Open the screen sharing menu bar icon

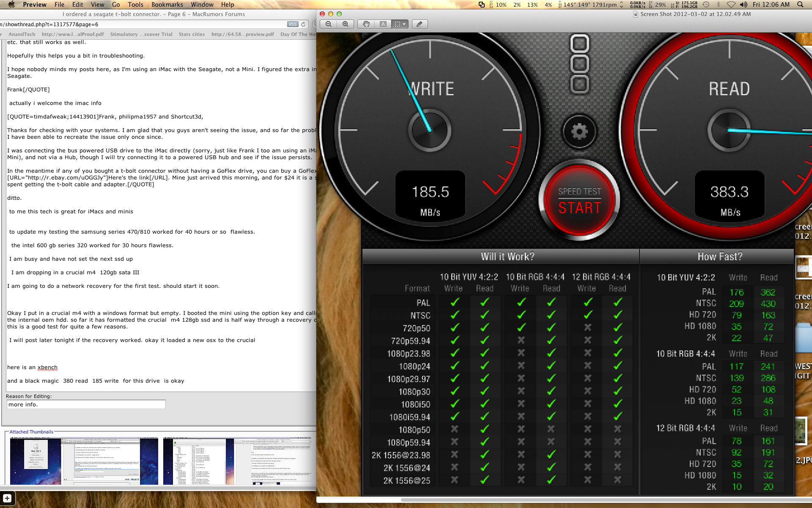(482, 5)
